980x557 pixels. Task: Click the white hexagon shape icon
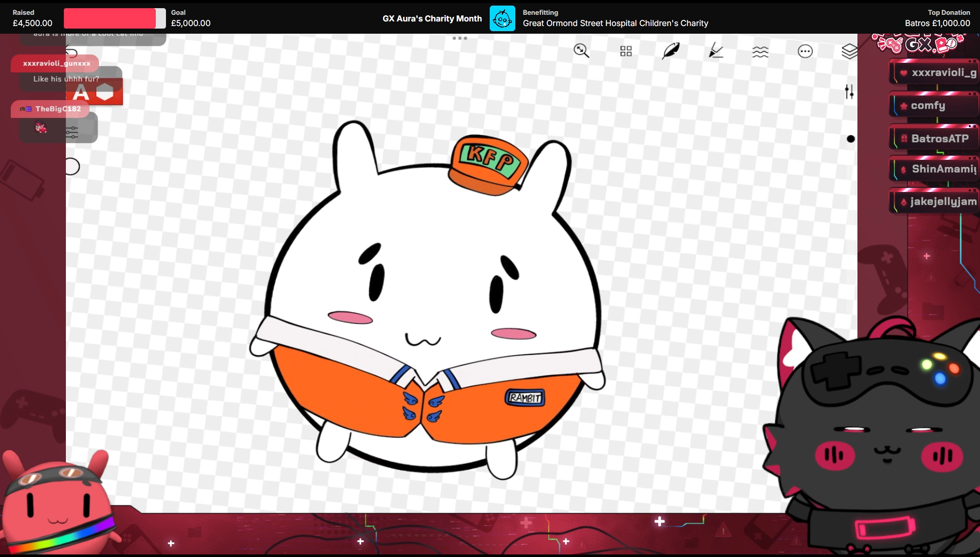coord(105,92)
